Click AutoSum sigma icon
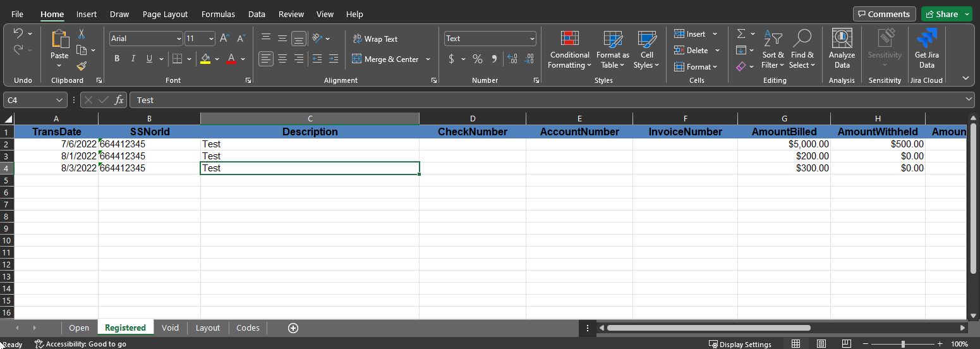The width and height of the screenshot is (980, 349). (x=741, y=34)
